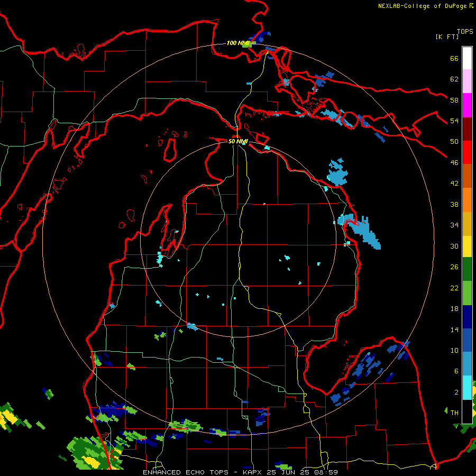Click the "18" legend value
This screenshot has width=476, height=476.
click(x=454, y=309)
